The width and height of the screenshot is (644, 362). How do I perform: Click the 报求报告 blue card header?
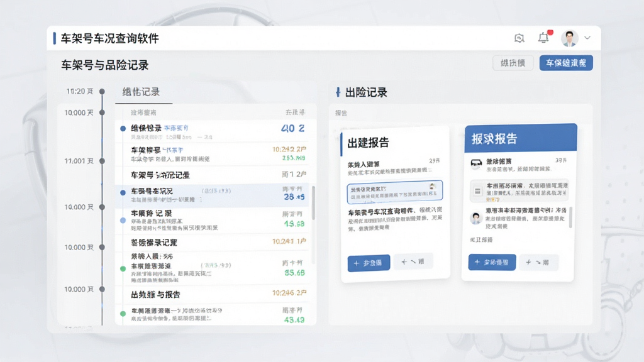521,138
